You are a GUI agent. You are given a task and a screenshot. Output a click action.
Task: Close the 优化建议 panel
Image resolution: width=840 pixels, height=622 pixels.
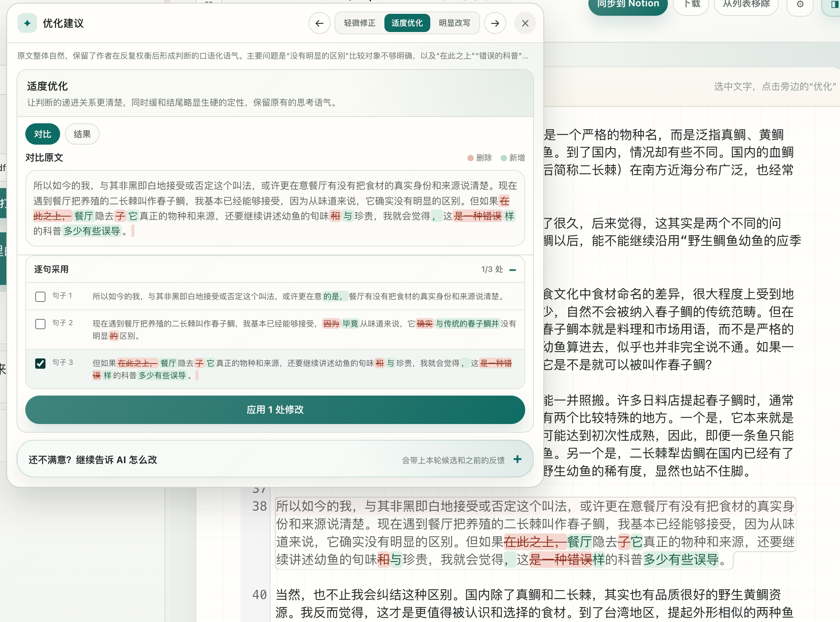click(525, 23)
